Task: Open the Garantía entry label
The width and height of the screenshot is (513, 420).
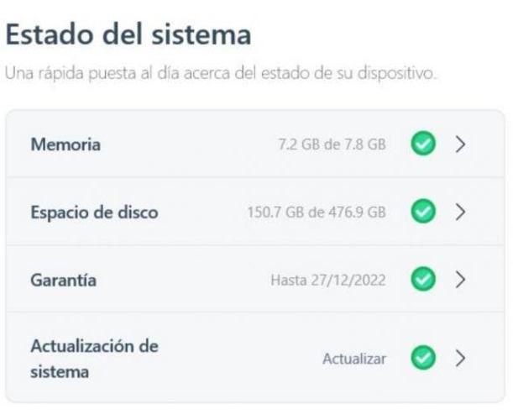Action: click(63, 280)
